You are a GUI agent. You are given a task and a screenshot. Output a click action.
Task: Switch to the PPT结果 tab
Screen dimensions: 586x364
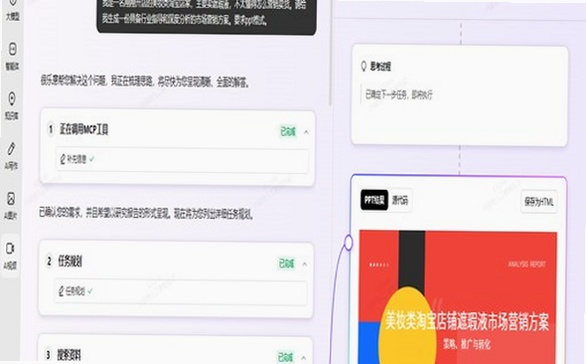pyautogui.click(x=374, y=200)
